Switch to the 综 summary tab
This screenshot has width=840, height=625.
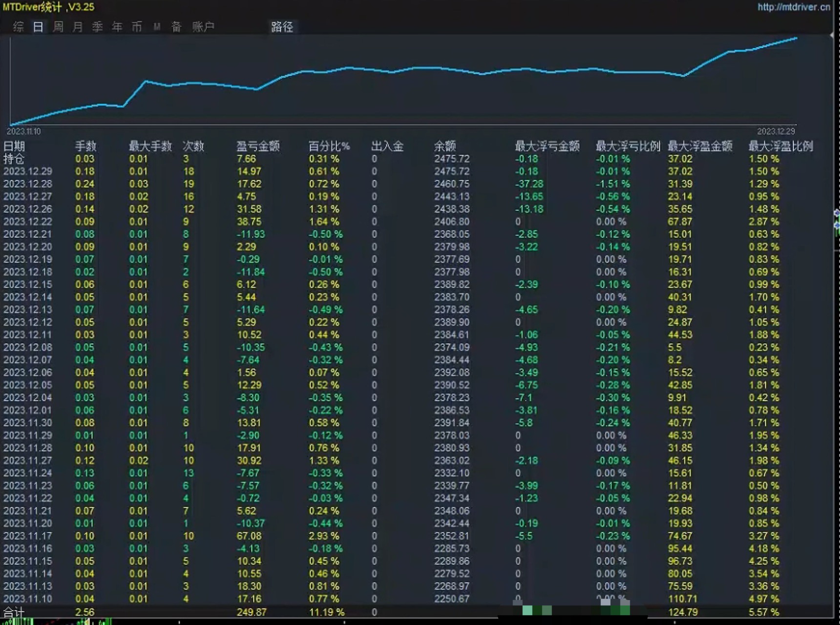pyautogui.click(x=19, y=27)
